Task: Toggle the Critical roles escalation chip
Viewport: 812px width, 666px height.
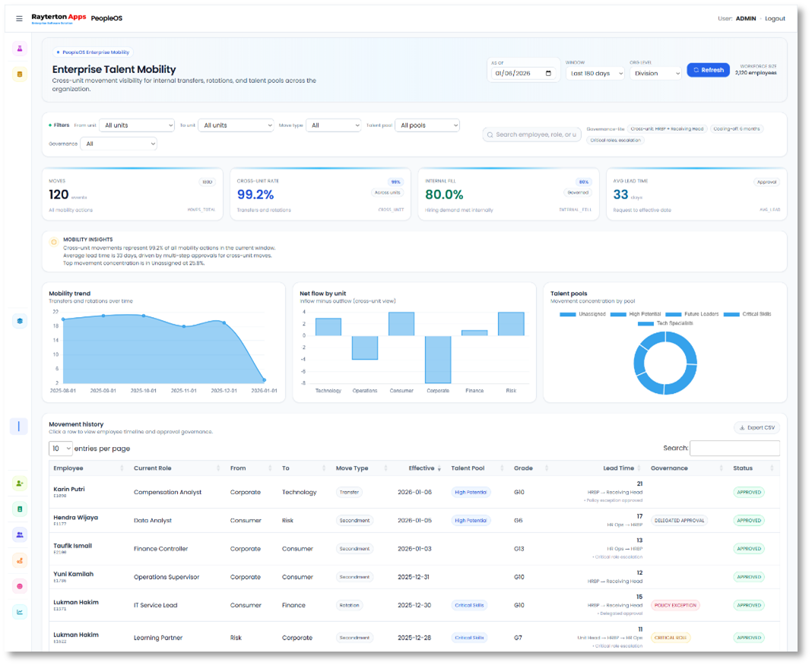Action: click(616, 140)
